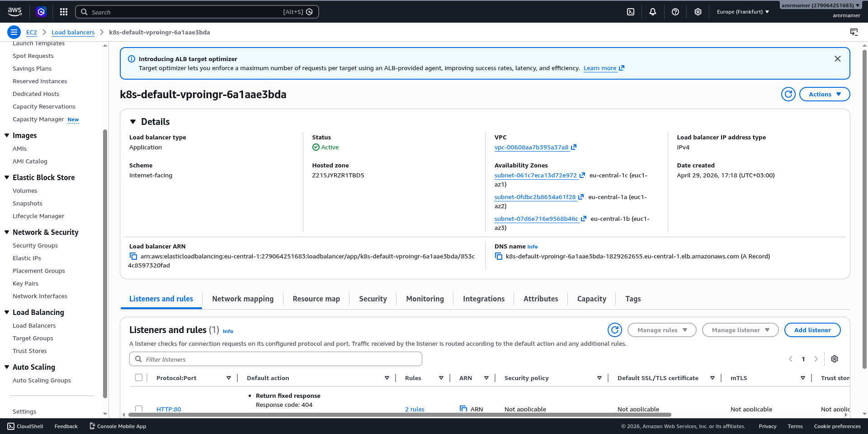The height and width of the screenshot is (434, 868).
Task: Open the feedback panel icon at far right of breadcrumb
Action: pos(854,32)
